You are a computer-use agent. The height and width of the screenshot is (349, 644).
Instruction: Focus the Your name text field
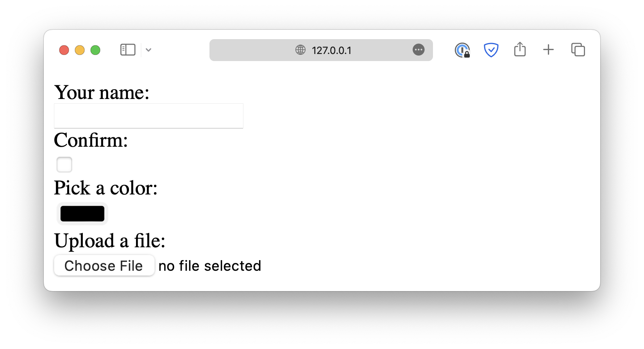[148, 116]
